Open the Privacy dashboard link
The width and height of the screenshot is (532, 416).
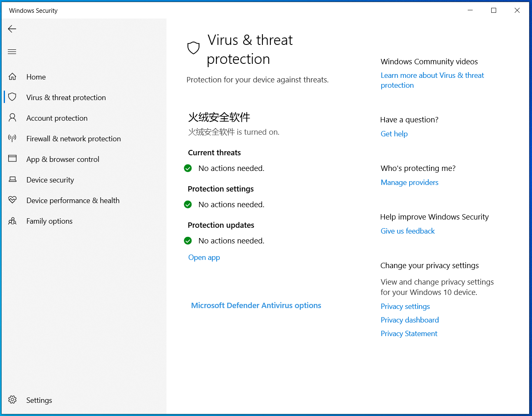click(410, 320)
